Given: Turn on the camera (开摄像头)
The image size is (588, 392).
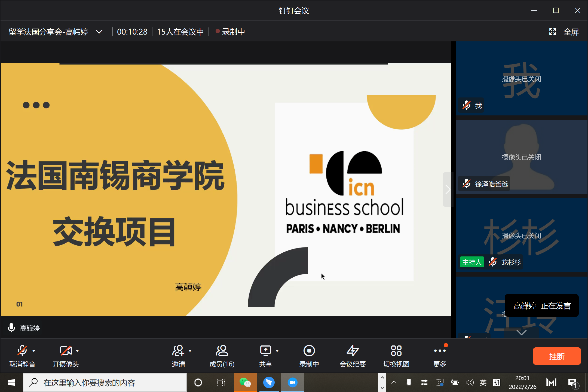Looking at the screenshot, I should [66, 351].
